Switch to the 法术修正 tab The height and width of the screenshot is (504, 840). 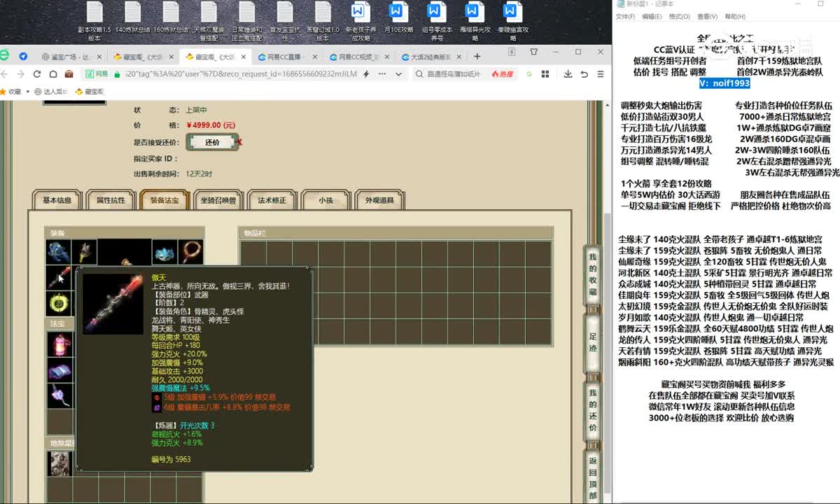coord(272,200)
